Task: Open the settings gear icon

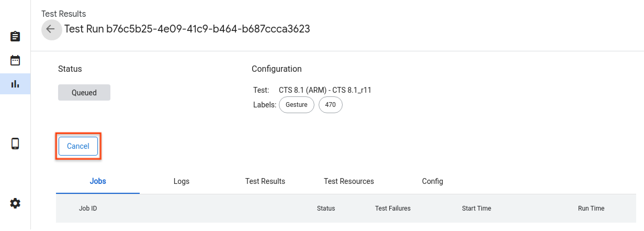Action: tap(15, 203)
